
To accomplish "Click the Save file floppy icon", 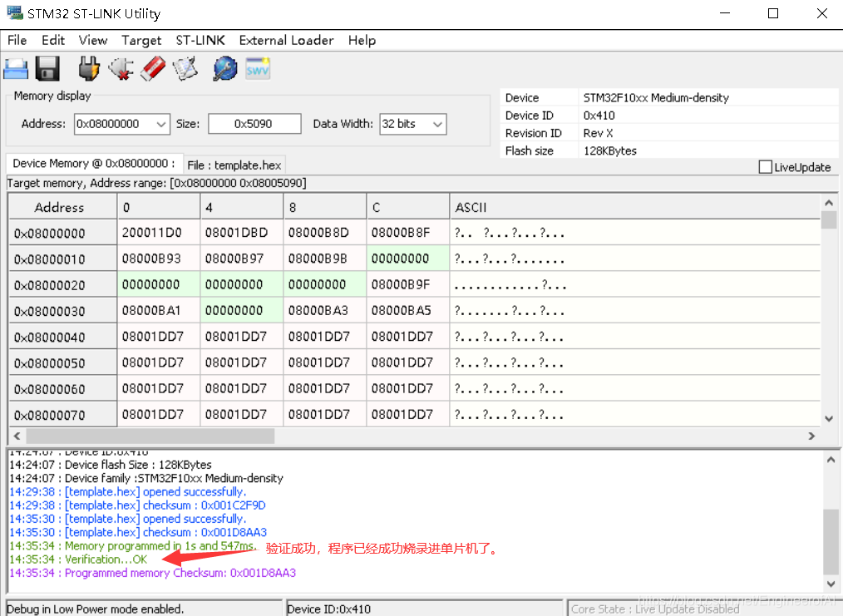I will 47,69.
